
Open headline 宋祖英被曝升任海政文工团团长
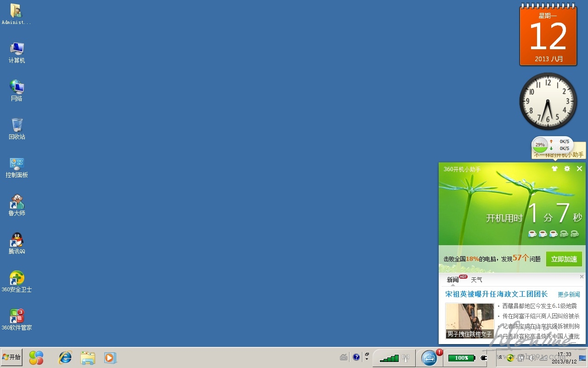click(497, 294)
